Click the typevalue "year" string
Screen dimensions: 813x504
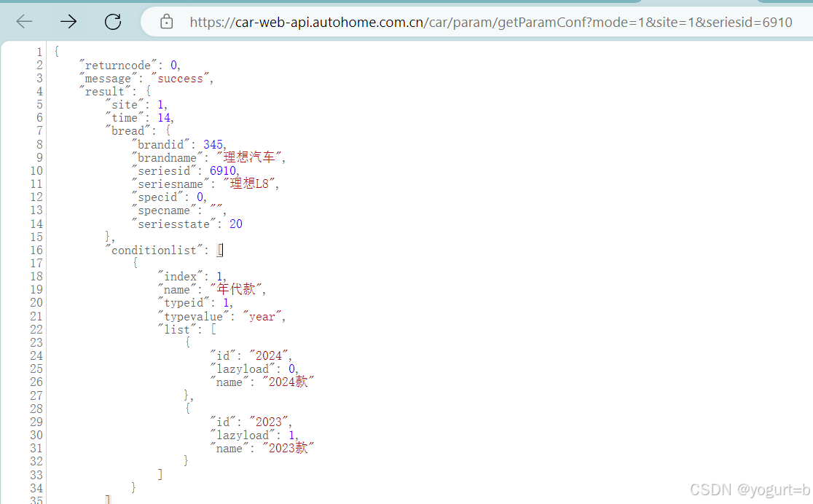click(262, 317)
